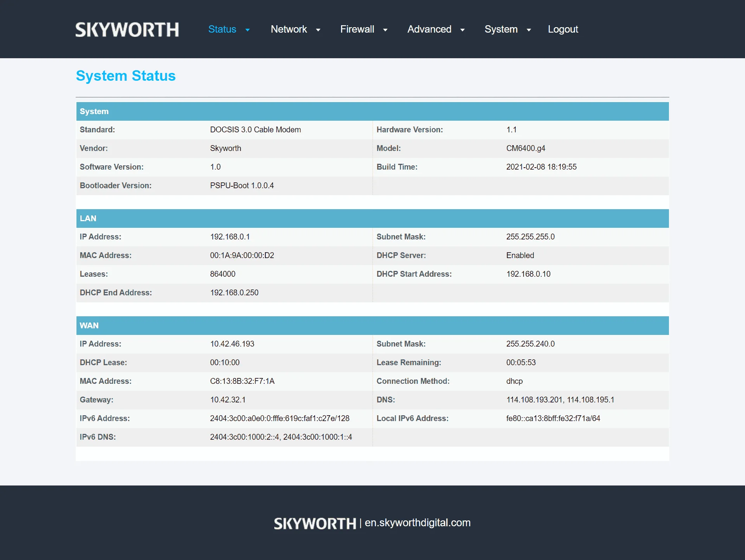Click the IPv6 DNS: label
Viewport: 745px width, 560px height.
98,437
